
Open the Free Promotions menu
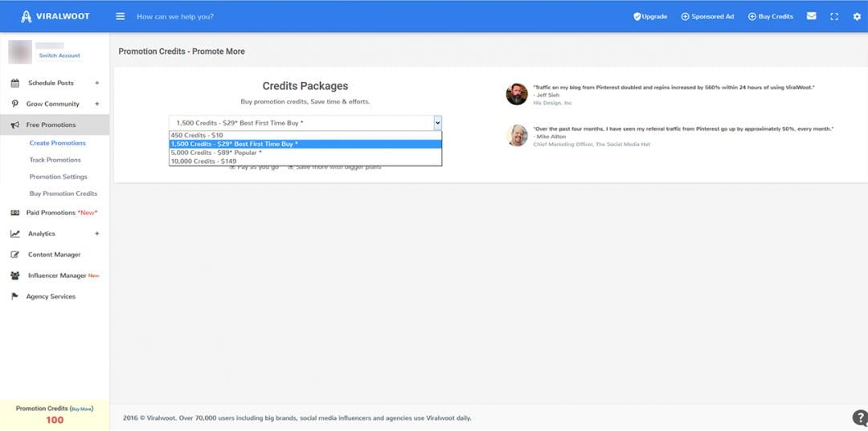point(55,125)
